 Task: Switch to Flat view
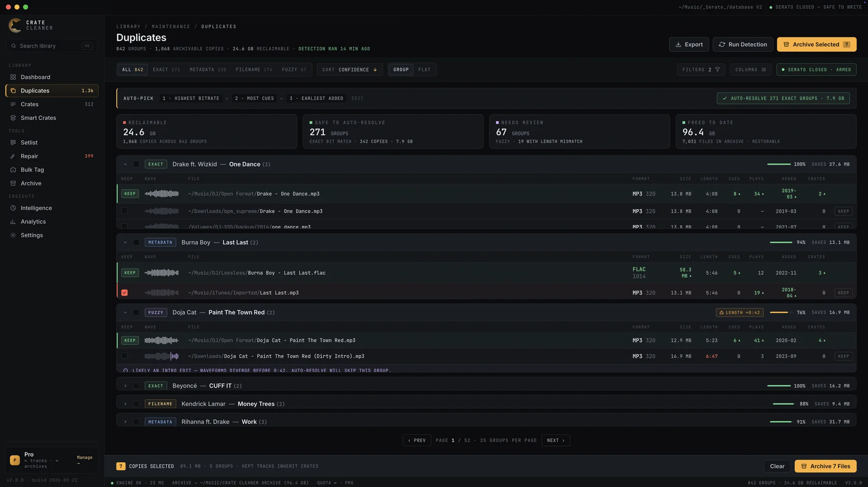tap(424, 70)
